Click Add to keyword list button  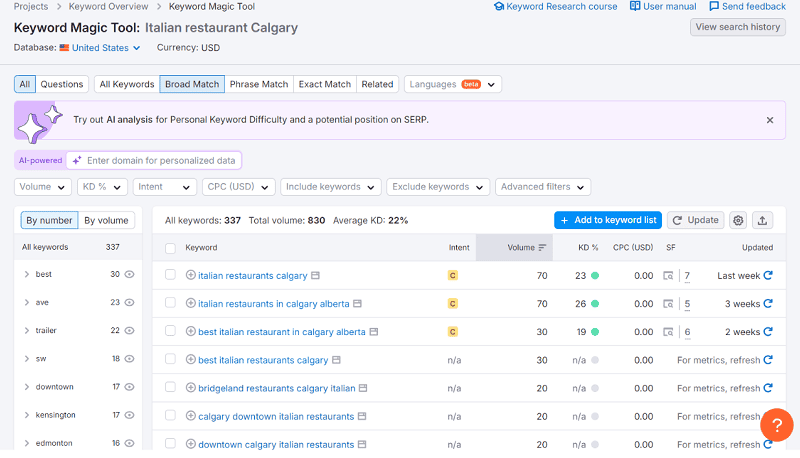608,220
